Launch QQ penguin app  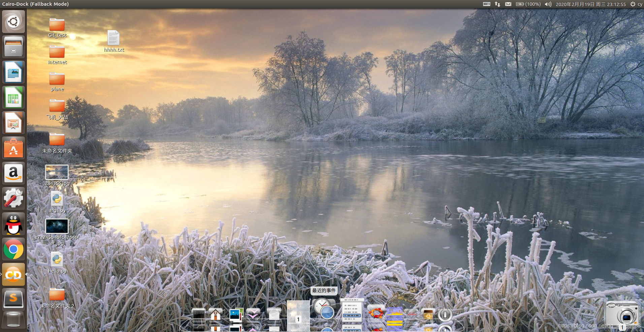click(13, 224)
